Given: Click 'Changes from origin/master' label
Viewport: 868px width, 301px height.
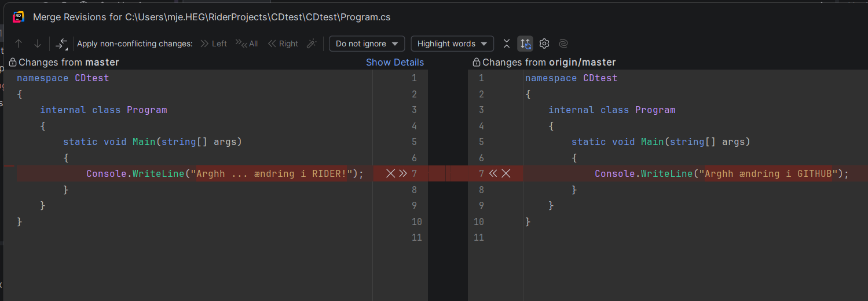Looking at the screenshot, I should [x=549, y=62].
